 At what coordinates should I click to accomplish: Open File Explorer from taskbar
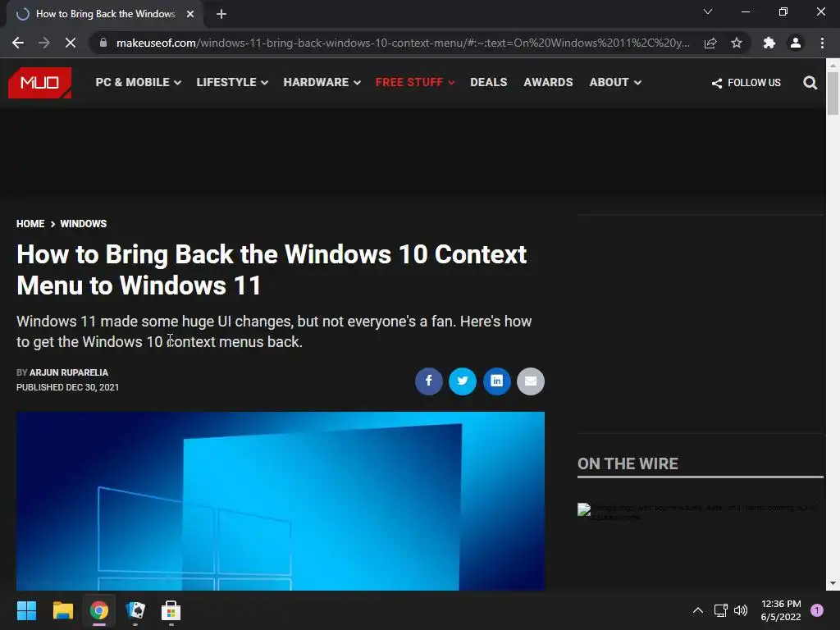pyautogui.click(x=62, y=610)
